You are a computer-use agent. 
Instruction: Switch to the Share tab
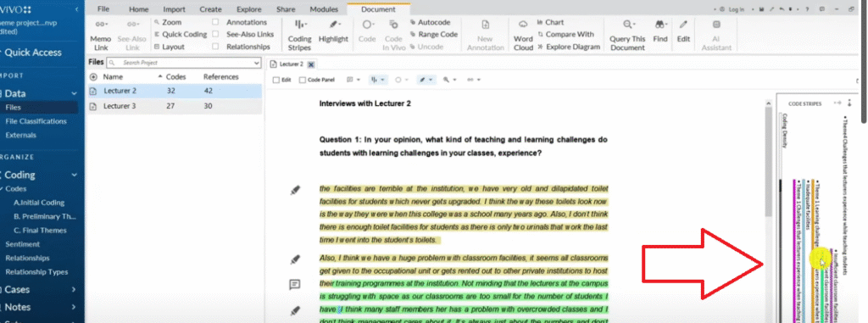tap(286, 9)
